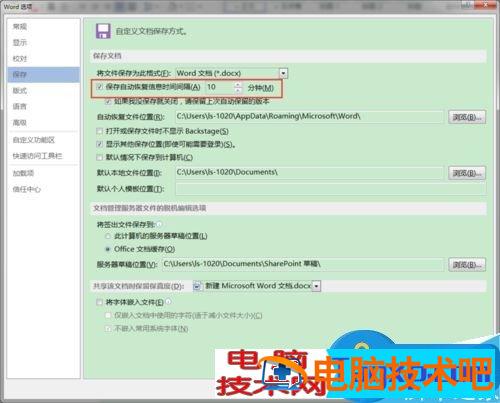Viewport: 500px width, 403px height.
Task: Toggle 保存自动恢复信息时间间隔 checkbox
Action: point(99,87)
